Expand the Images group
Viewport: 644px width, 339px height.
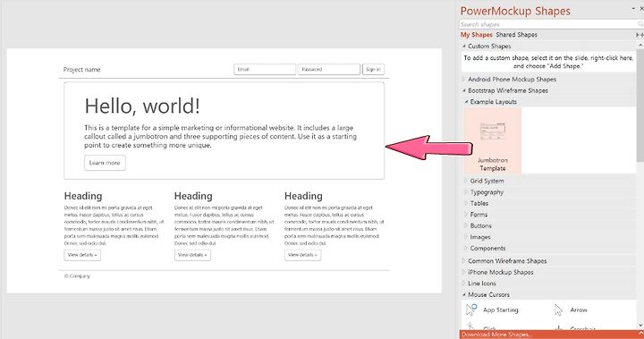[467, 237]
